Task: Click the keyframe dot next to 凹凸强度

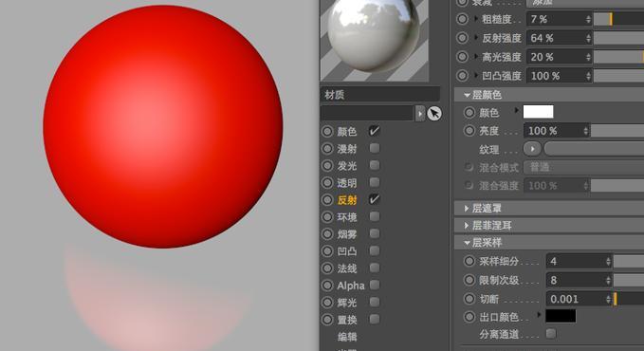Action: pyautogui.click(x=462, y=76)
